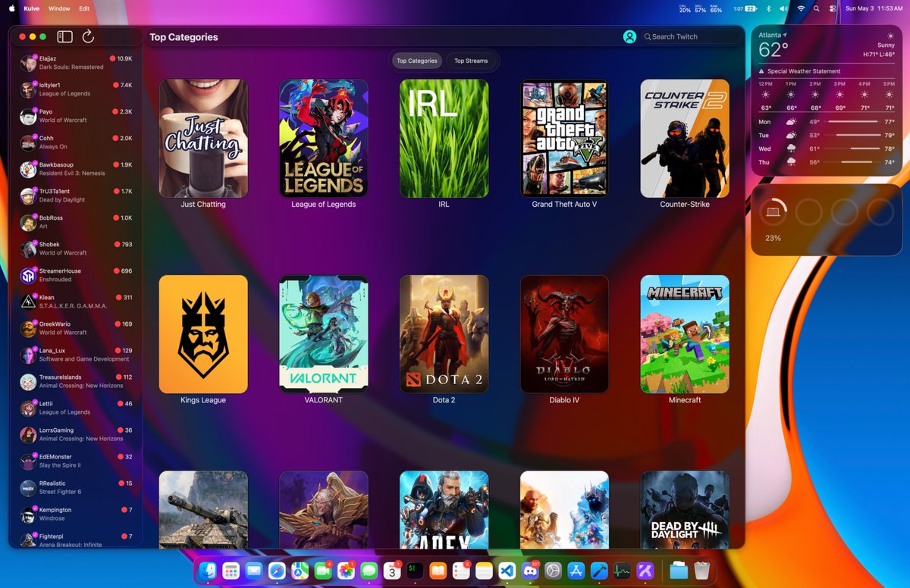Open GreekWario's stream
Viewport: 910px width, 588px height.
(x=76, y=328)
